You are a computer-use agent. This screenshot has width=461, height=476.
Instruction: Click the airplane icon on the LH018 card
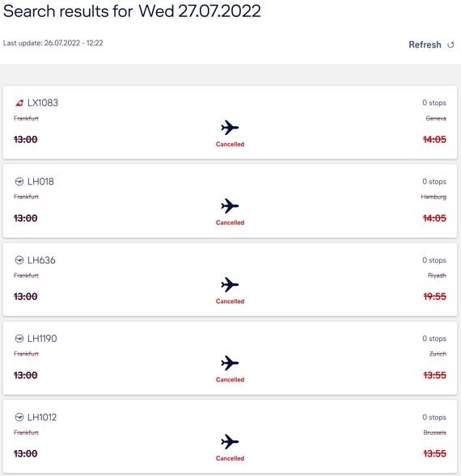230,206
